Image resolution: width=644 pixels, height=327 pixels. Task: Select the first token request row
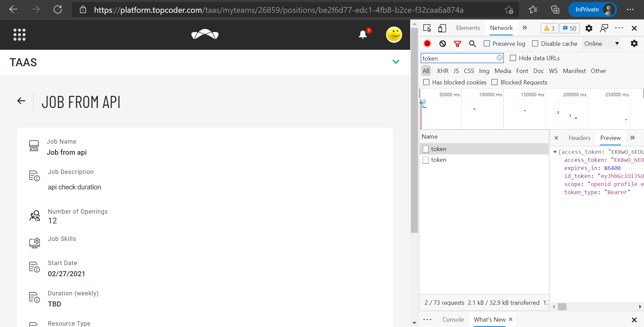pos(484,149)
